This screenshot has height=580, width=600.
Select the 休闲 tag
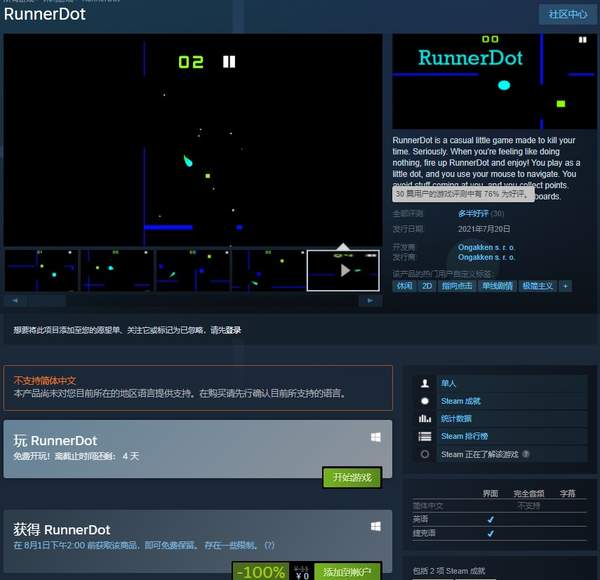coord(404,286)
